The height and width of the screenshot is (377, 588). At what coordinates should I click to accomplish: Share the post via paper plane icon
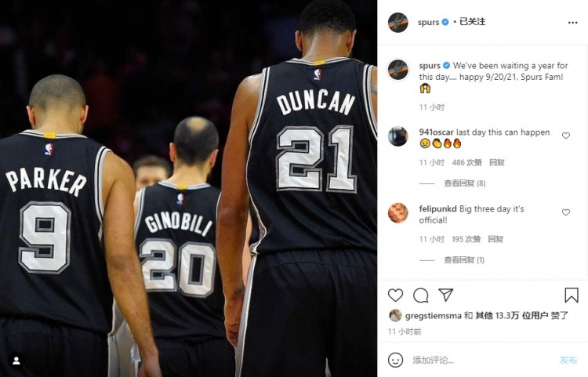[446, 295]
